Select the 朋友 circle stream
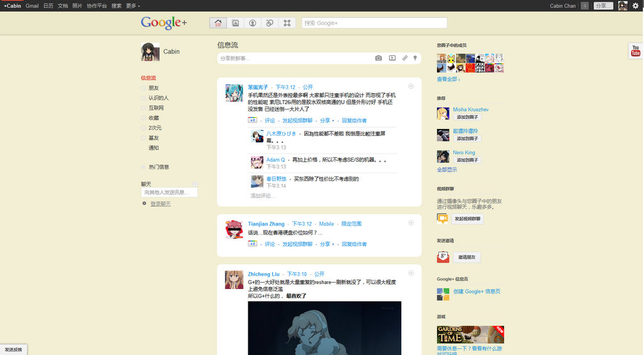Screen dimensions: 644x355 [153, 88]
